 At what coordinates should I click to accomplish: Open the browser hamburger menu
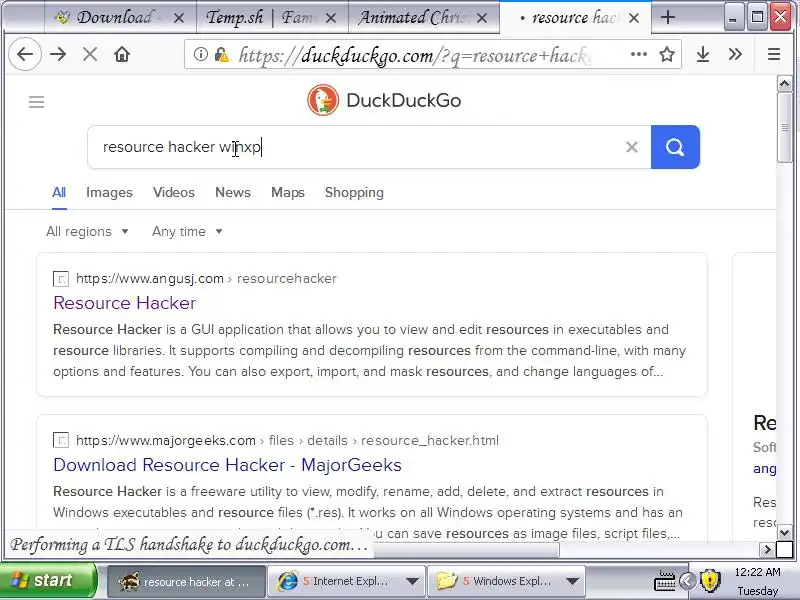[774, 54]
